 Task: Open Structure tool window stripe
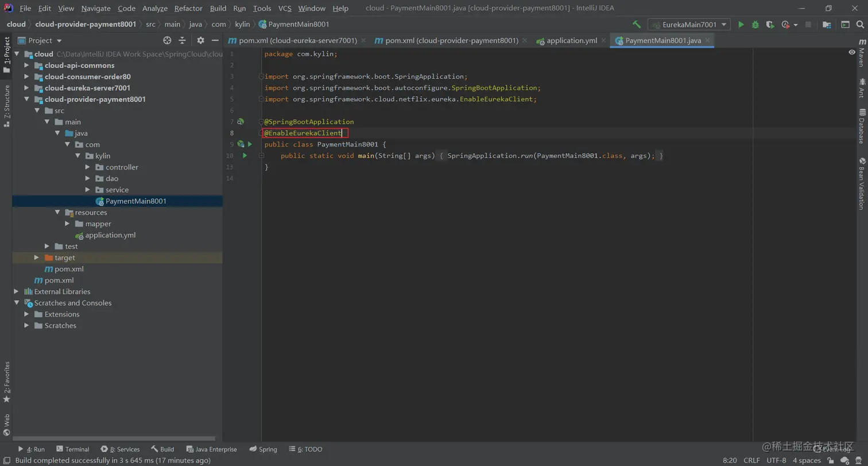(x=6, y=106)
